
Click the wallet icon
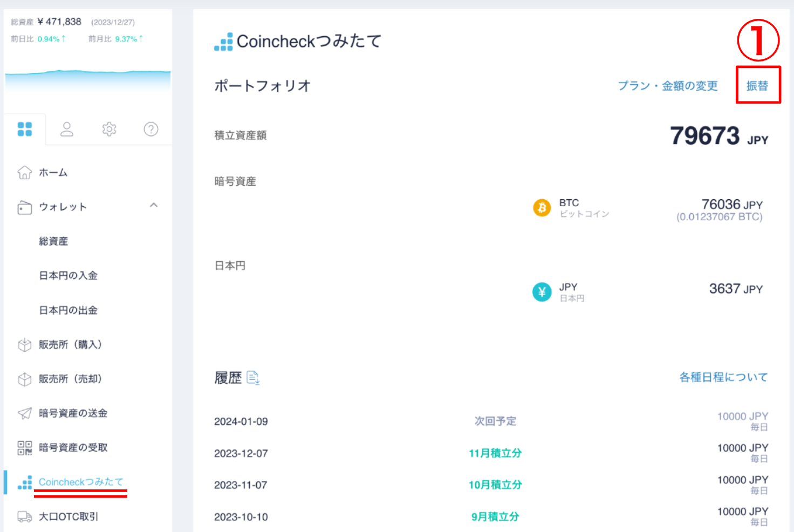pos(25,207)
